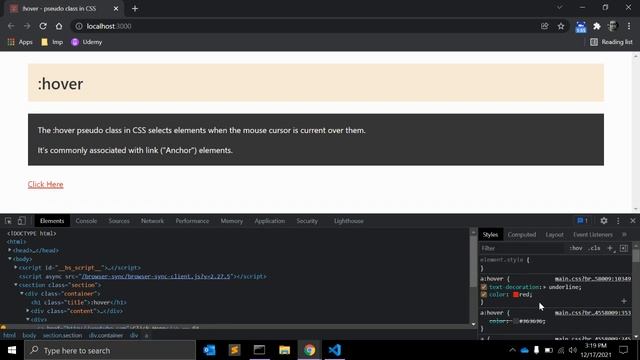Click the Click Here link

[45, 184]
